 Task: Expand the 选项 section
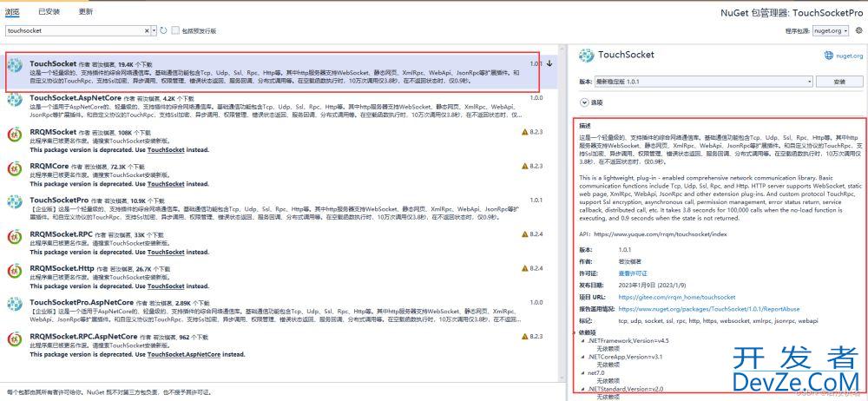(x=584, y=102)
